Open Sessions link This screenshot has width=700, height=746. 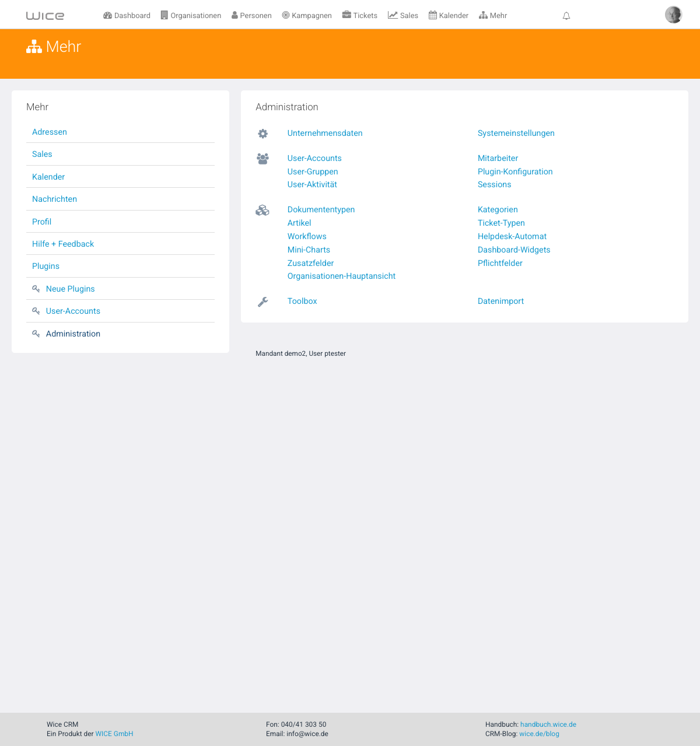[x=495, y=184]
